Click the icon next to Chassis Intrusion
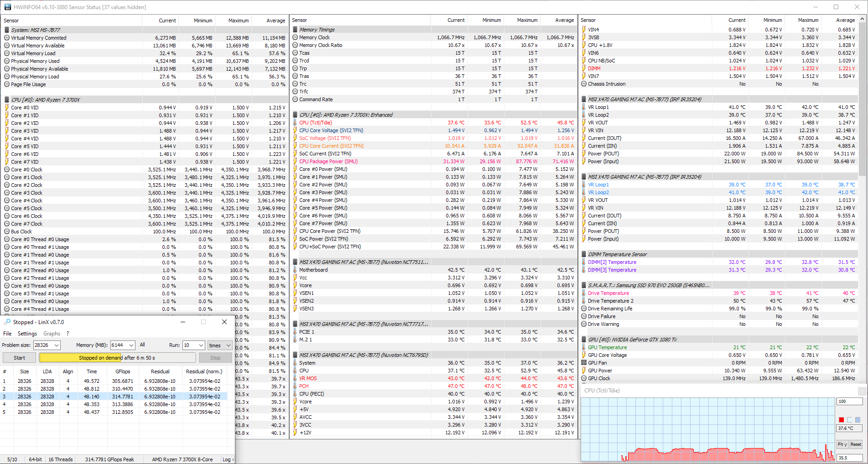Screen dimensions: 868x464 584,84
